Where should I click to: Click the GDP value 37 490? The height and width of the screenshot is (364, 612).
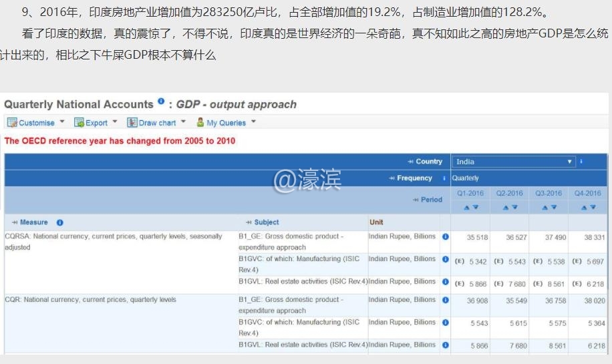pyautogui.click(x=555, y=237)
